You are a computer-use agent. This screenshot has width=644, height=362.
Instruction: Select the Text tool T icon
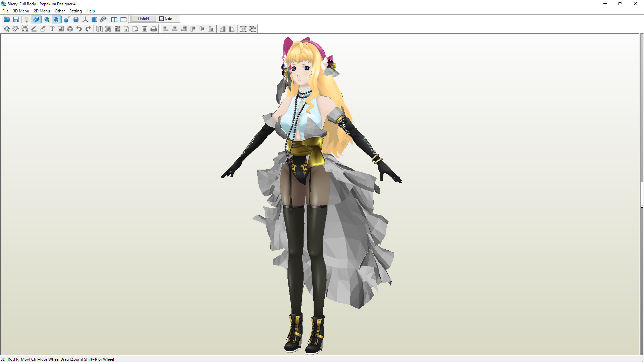pyautogui.click(x=52, y=29)
